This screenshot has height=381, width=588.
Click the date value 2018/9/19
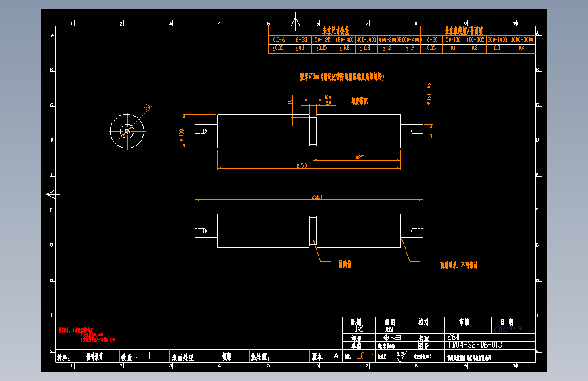tap(508, 329)
